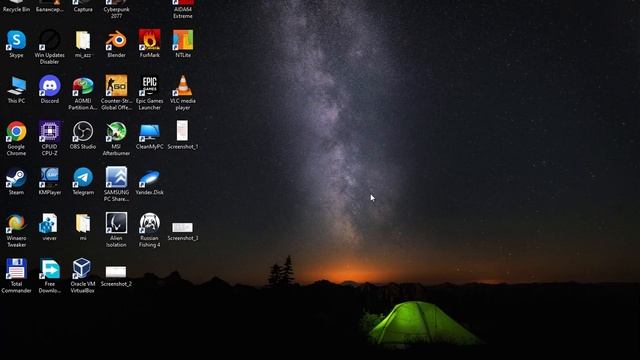Open Telegram desktop shortcut
The image size is (640, 360).
point(83,181)
